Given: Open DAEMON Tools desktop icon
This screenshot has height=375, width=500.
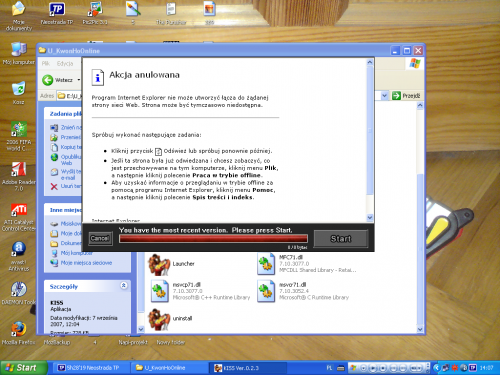Looking at the screenshot, I should click(19, 293).
